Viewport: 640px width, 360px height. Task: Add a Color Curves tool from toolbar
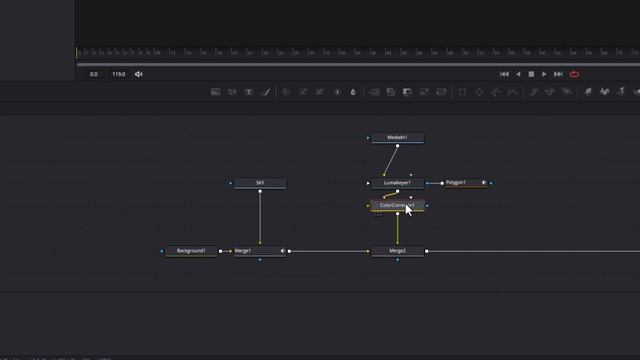(x=303, y=92)
